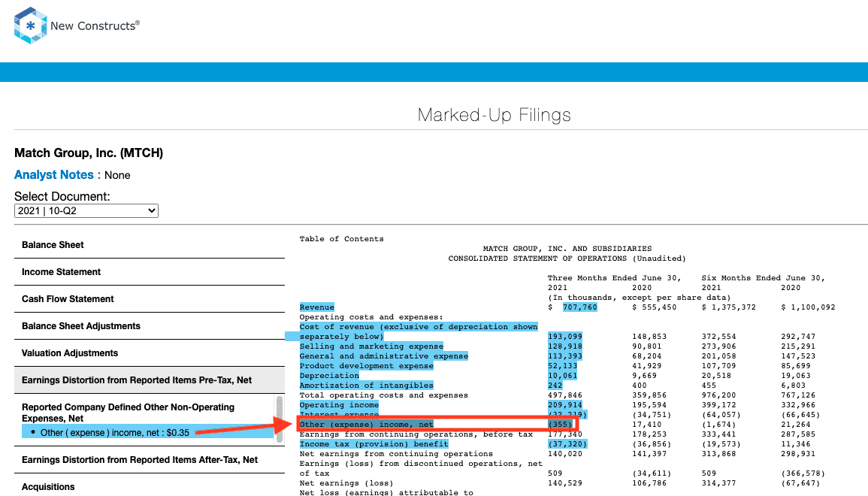Click the Table of Contents text in filing
This screenshot has height=496, width=868.
(x=341, y=239)
